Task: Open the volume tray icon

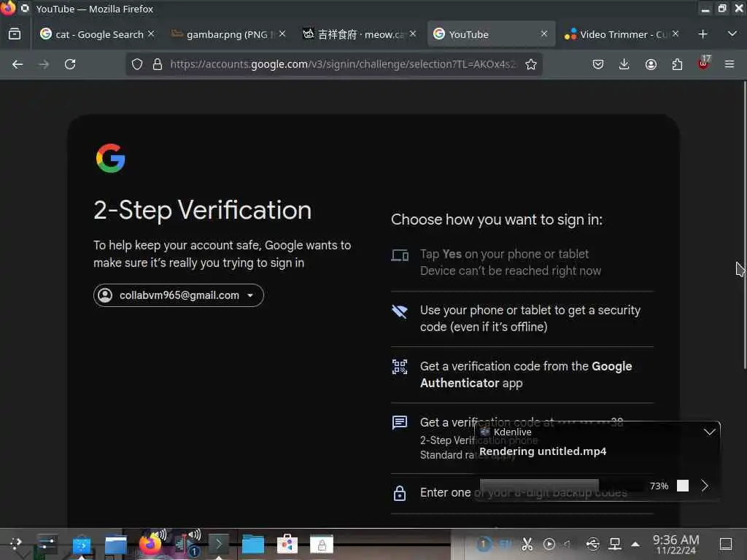Action: 568,544
